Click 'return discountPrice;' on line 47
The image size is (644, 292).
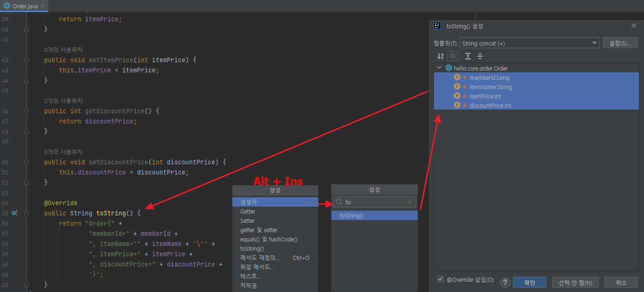pos(98,121)
